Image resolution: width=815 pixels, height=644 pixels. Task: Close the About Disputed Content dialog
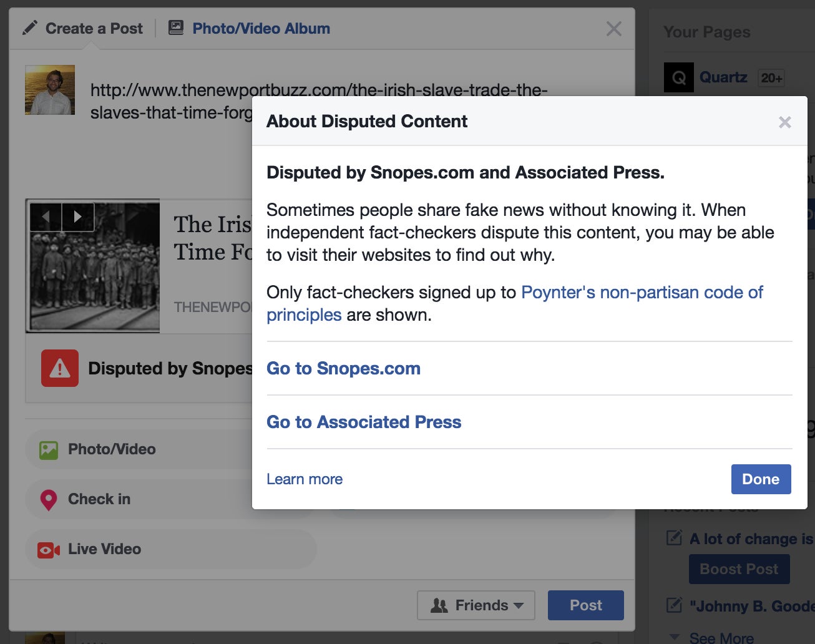784,122
